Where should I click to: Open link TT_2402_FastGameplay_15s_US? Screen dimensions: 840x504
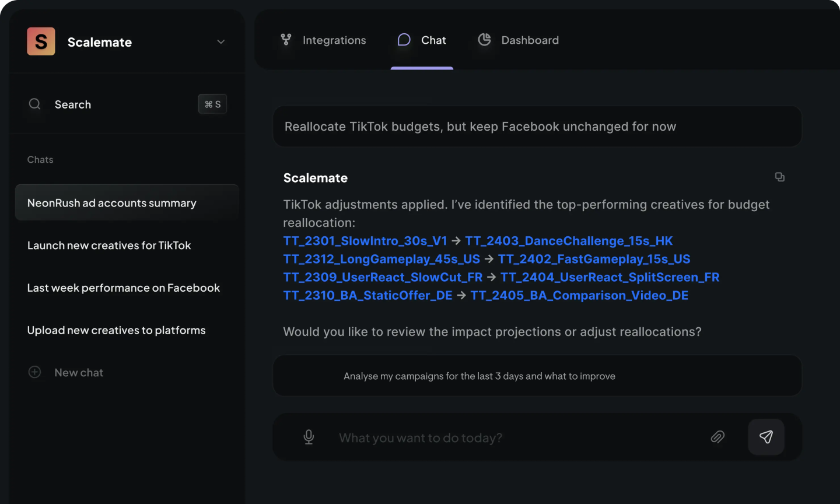point(594,259)
